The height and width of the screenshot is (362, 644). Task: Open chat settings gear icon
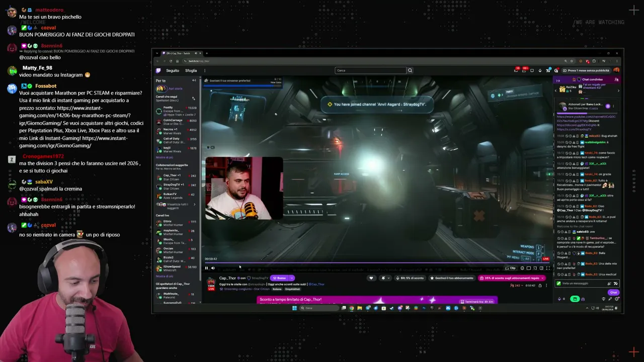coord(616,299)
